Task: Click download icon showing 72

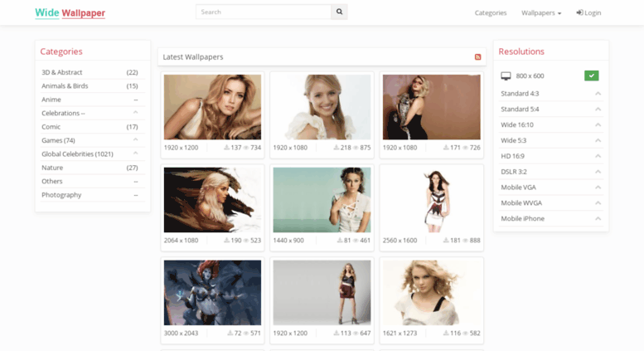Action: tap(230, 333)
